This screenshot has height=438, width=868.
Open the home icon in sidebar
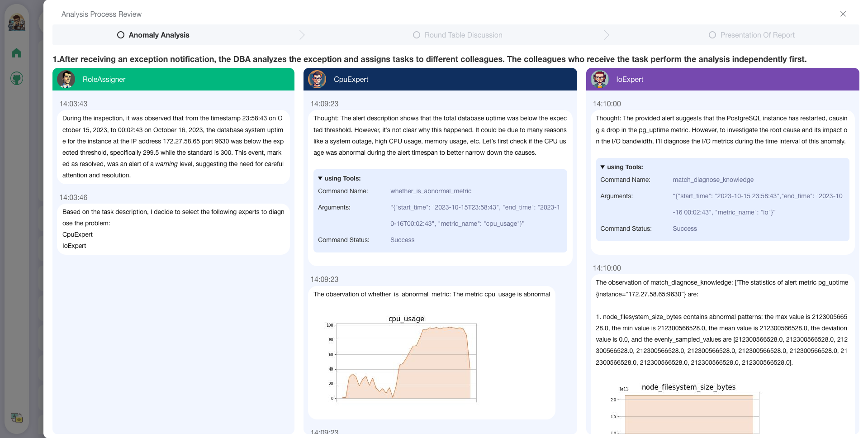pyautogui.click(x=17, y=53)
